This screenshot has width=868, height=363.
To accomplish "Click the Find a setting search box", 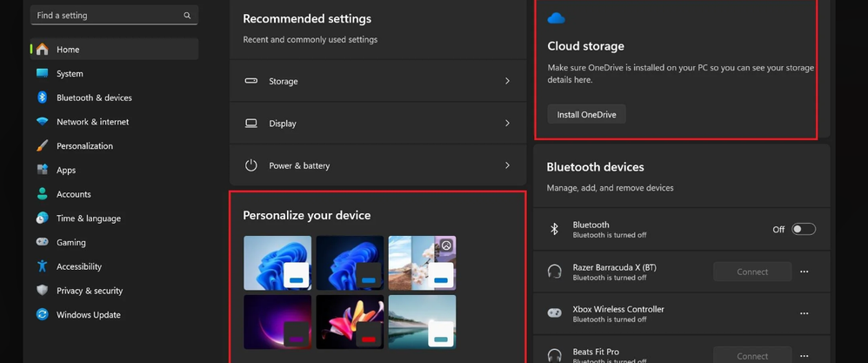I will pyautogui.click(x=114, y=16).
